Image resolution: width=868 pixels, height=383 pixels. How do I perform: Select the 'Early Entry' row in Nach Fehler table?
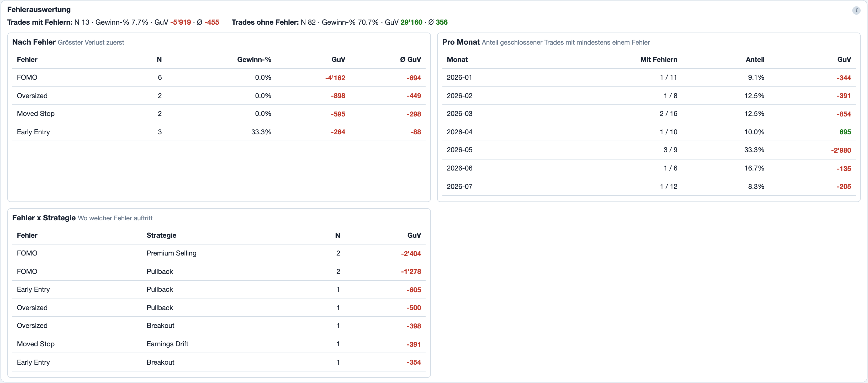click(x=219, y=132)
